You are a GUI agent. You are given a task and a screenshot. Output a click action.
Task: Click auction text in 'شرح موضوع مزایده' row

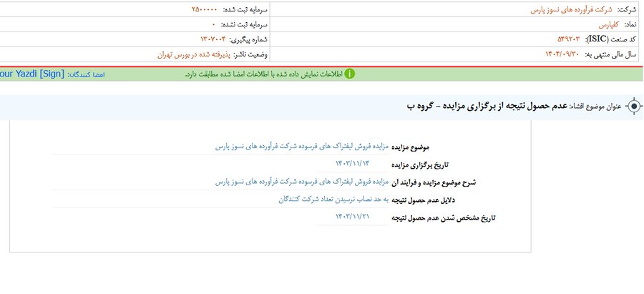coord(302,182)
